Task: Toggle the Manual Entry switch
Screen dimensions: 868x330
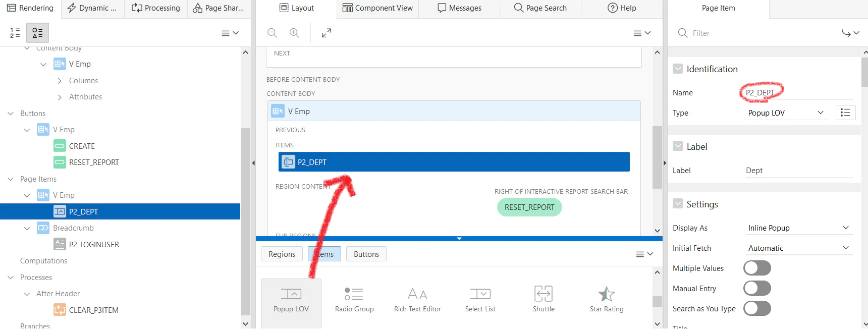Action: click(757, 288)
